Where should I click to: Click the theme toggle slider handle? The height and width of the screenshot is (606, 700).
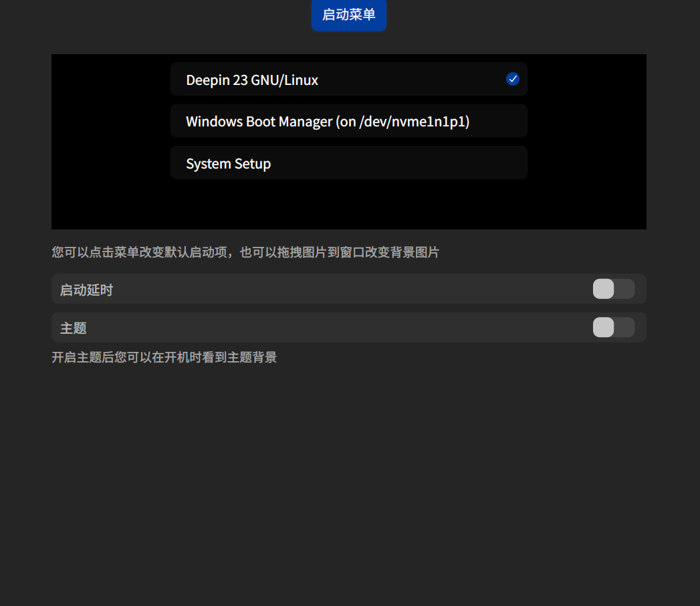(604, 327)
